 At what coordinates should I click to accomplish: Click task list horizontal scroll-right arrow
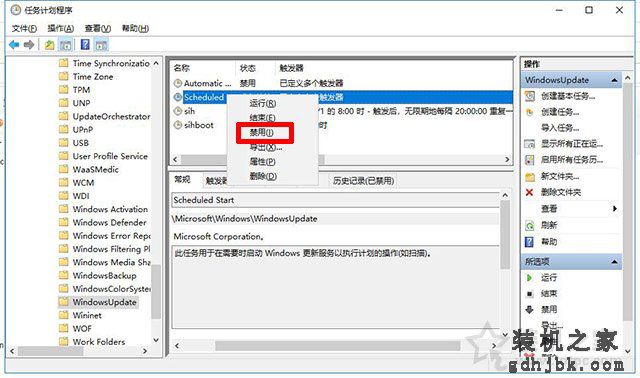[x=507, y=160]
